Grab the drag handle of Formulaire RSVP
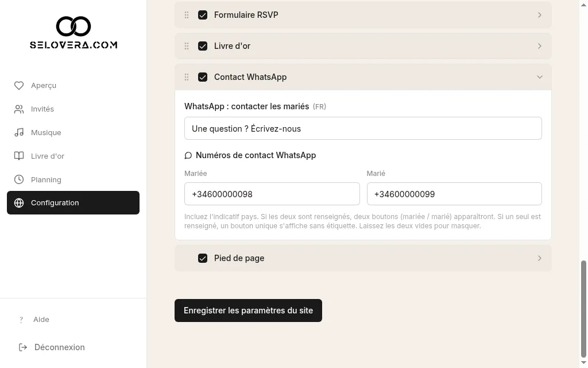 pyautogui.click(x=187, y=15)
